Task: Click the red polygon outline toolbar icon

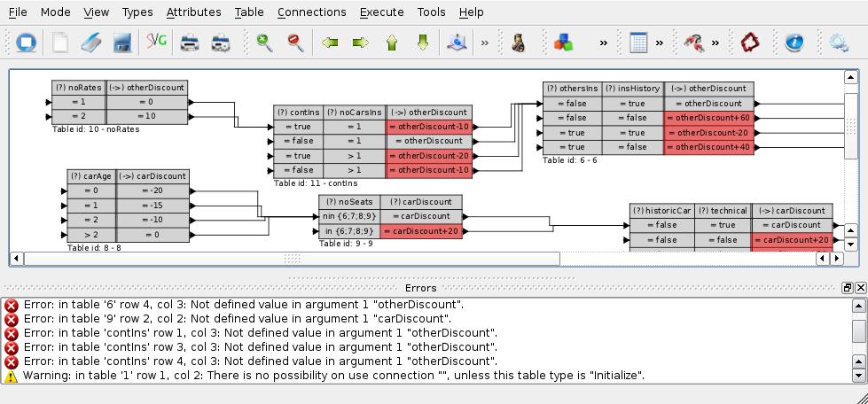Action: pos(749,43)
